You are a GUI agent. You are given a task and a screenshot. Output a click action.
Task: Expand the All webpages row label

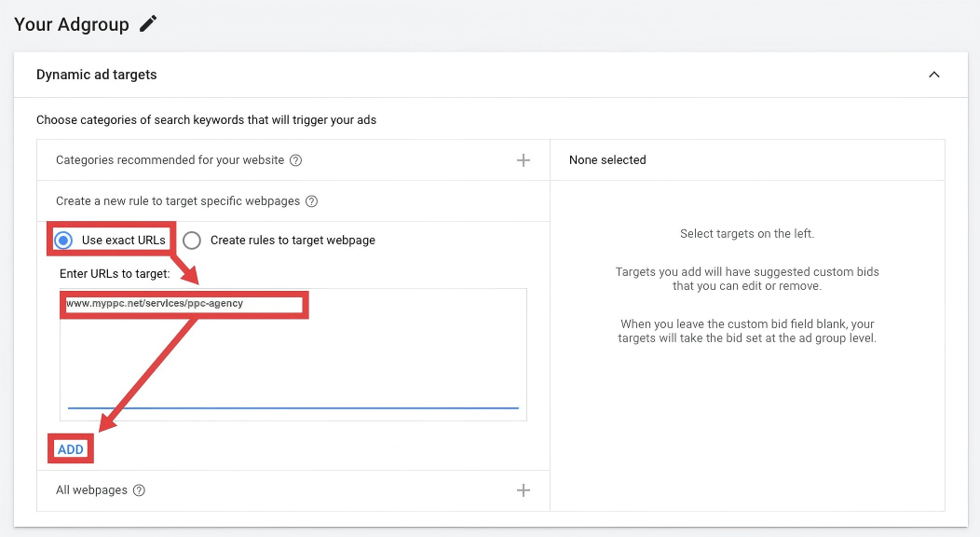point(91,490)
